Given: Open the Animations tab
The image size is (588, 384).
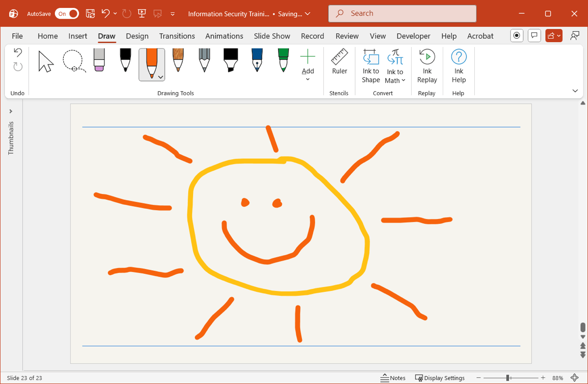Looking at the screenshot, I should point(224,36).
